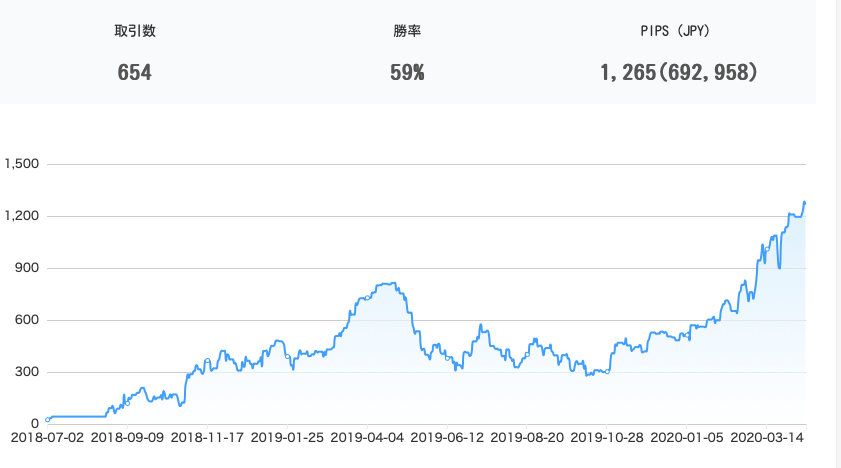Click the 2018-07-02 date axis label

click(47, 437)
